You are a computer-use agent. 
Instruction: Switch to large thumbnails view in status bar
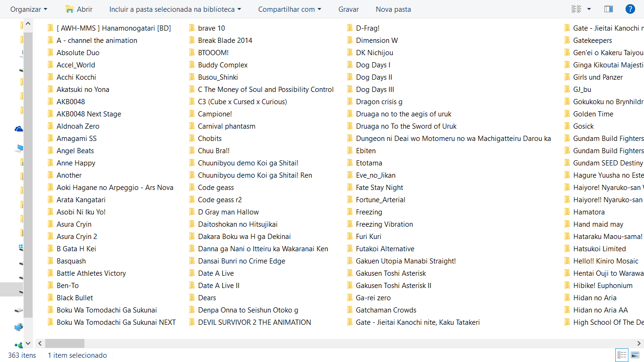click(635, 355)
